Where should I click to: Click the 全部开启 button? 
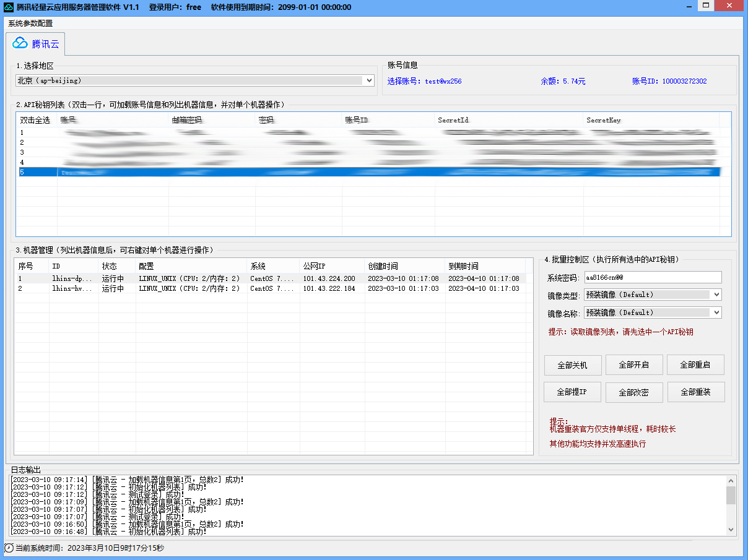click(634, 365)
